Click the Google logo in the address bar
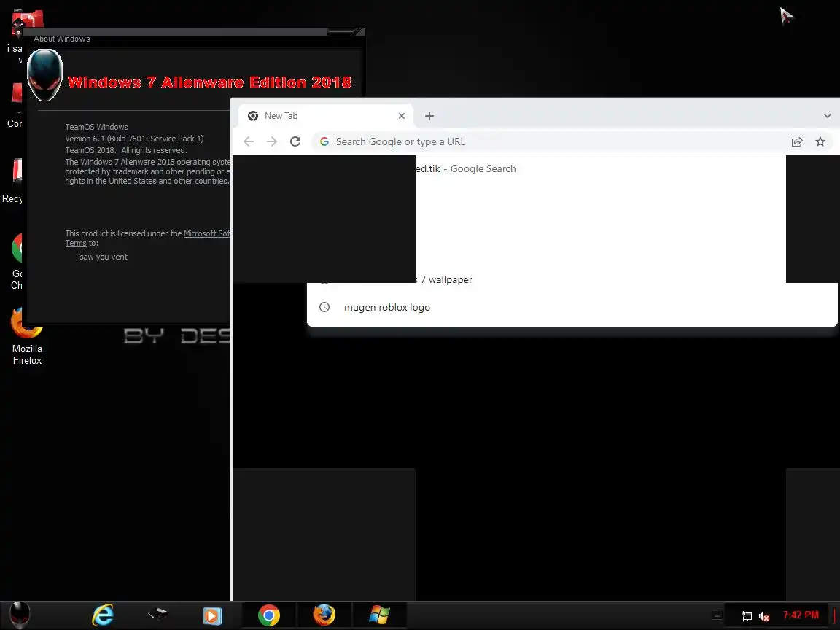 324,141
